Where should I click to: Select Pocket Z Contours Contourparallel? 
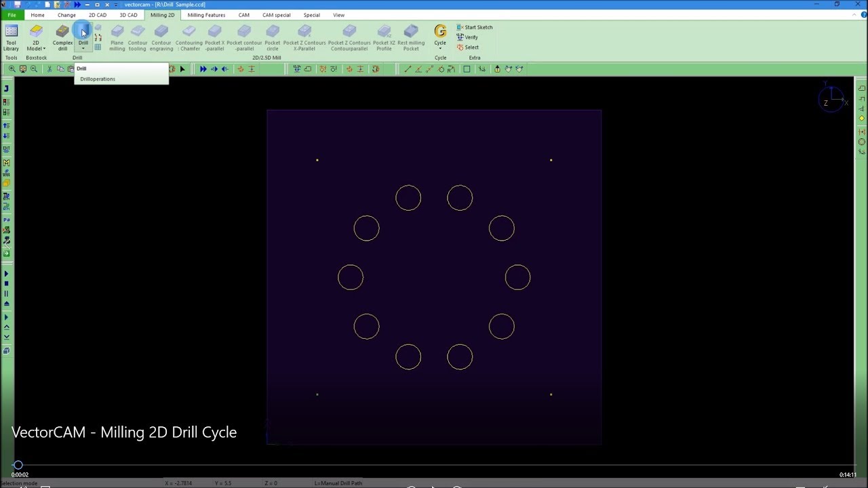click(x=349, y=38)
